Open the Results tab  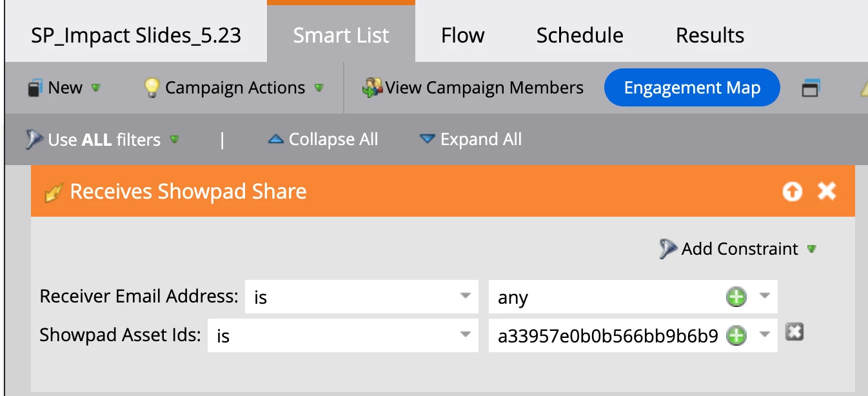[x=710, y=35]
